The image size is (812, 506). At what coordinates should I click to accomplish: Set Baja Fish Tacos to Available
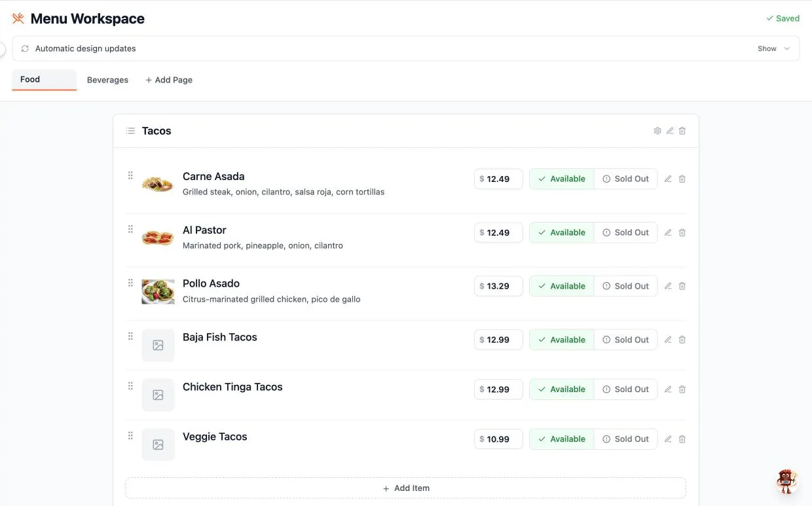562,340
